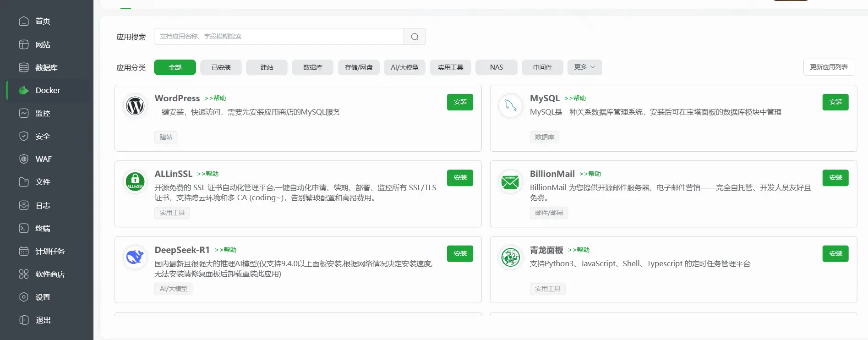
Task: Select the NAS category tab
Action: coord(497,67)
